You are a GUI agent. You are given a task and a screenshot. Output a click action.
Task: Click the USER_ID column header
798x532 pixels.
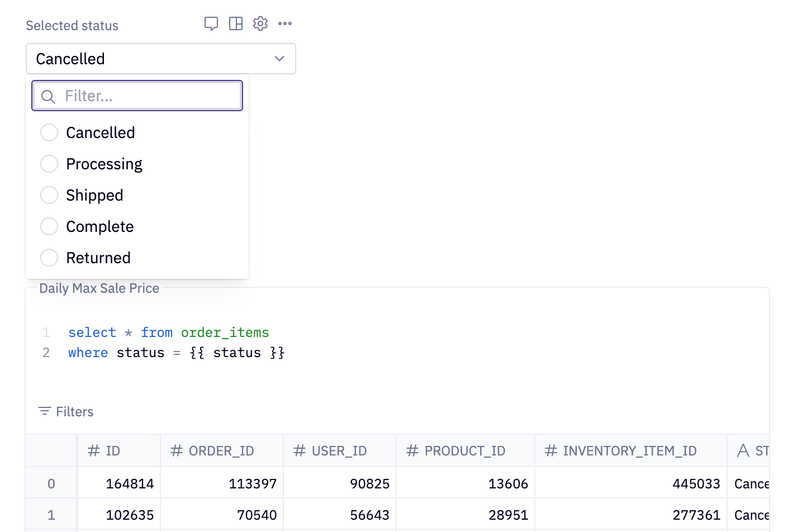[339, 451]
